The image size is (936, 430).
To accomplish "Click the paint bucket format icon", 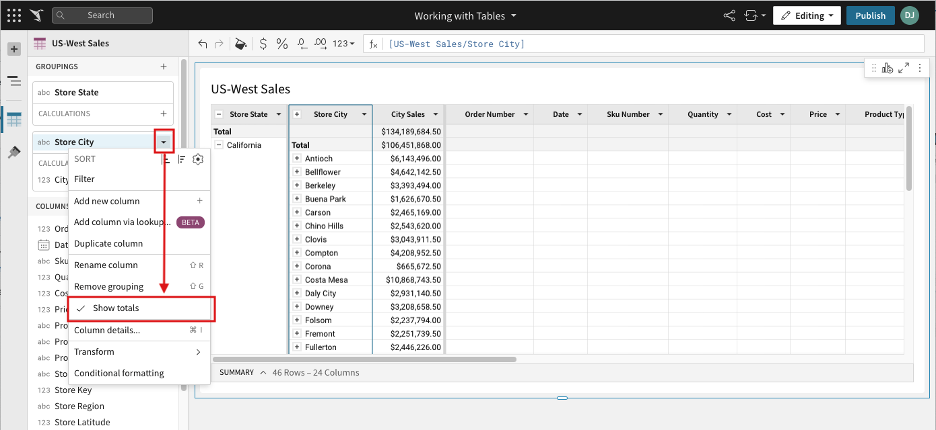I will click(240, 44).
